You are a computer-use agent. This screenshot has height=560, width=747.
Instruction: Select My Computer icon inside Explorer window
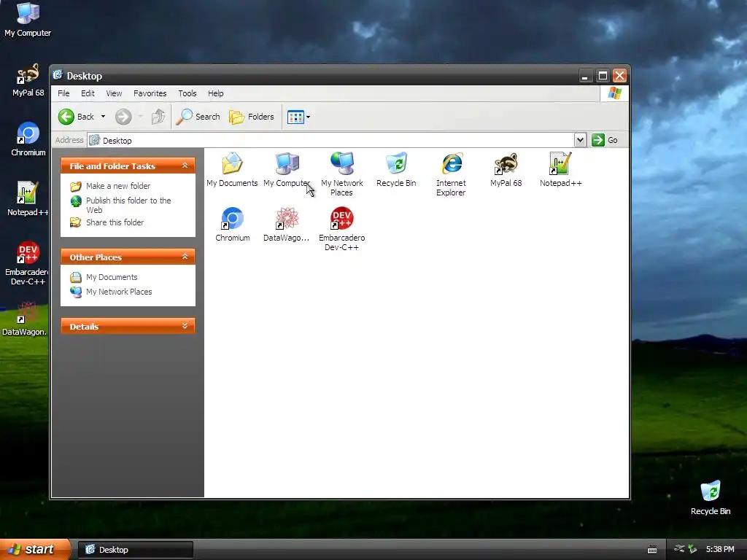(287, 169)
